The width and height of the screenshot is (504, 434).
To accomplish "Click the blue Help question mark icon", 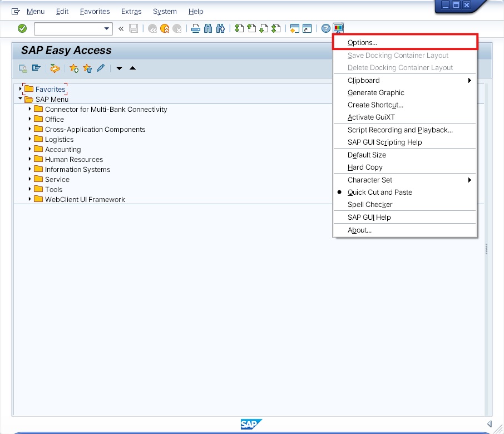I will (325, 28).
